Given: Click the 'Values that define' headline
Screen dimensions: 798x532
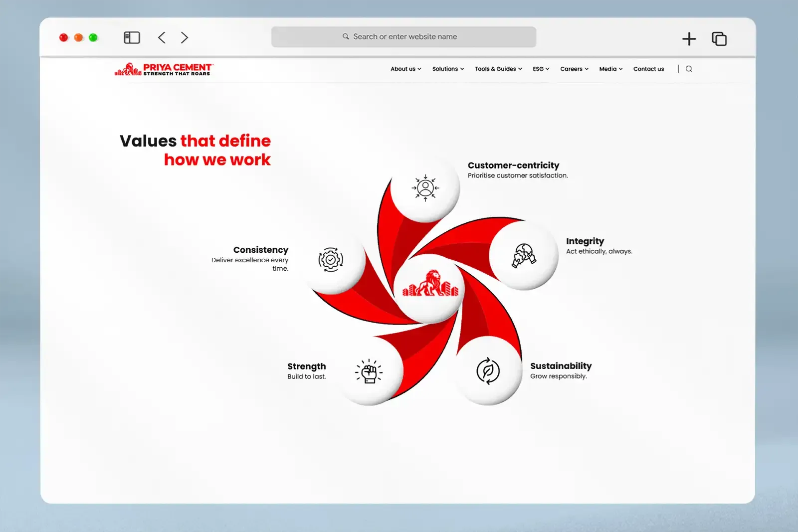Looking at the screenshot, I should (195, 141).
